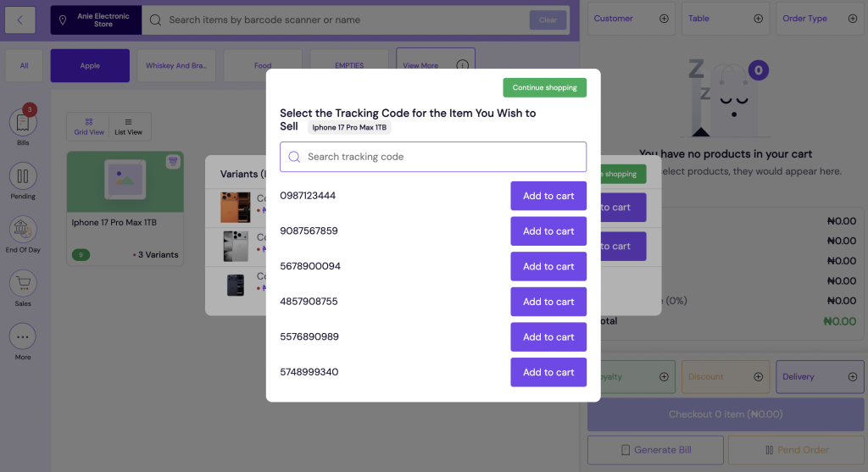Image resolution: width=868 pixels, height=472 pixels.
Task: Click the plus icon beside Table
Action: tap(758, 19)
